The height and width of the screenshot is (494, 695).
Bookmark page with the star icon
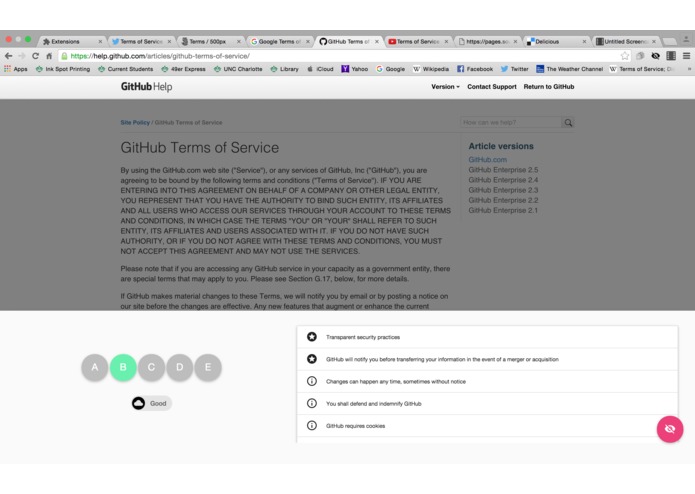[x=625, y=56]
